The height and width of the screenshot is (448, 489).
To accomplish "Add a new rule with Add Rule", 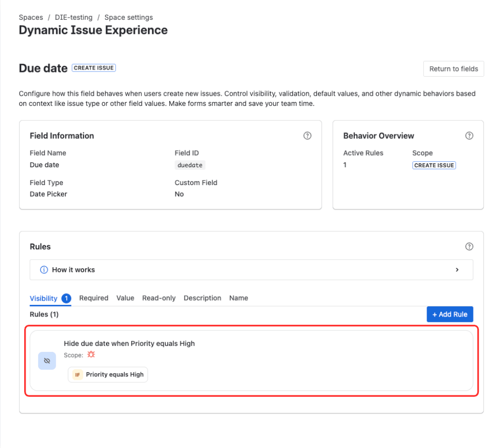I will click(450, 314).
